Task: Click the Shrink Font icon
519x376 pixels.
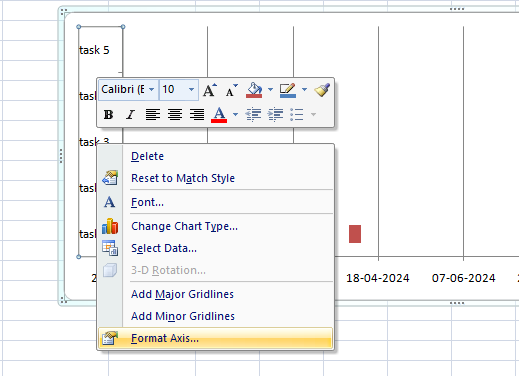Action: [231, 90]
